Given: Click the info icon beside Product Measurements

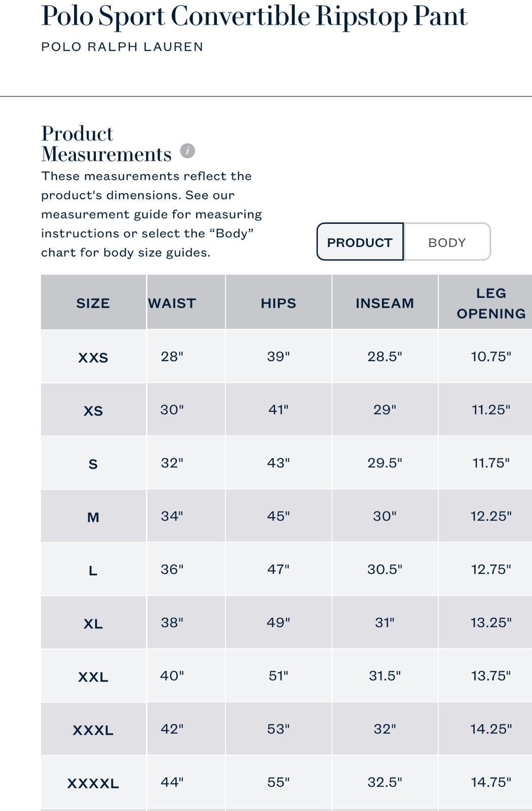Looking at the screenshot, I should 187,151.
